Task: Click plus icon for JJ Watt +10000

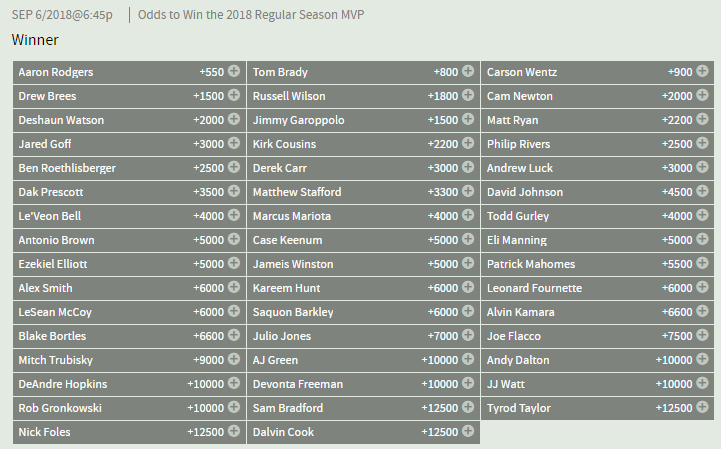Action: click(x=702, y=384)
